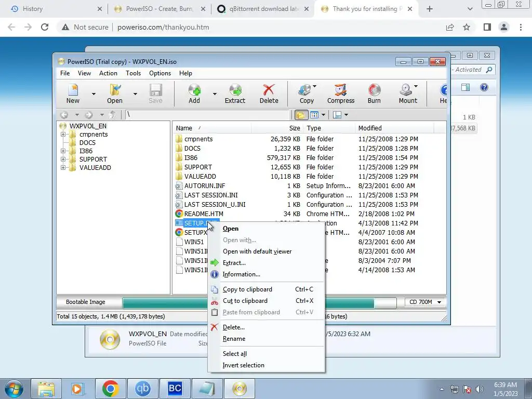532x399 pixels.
Task: Click the Open toolbar icon in PowerISO
Action: pos(115,90)
